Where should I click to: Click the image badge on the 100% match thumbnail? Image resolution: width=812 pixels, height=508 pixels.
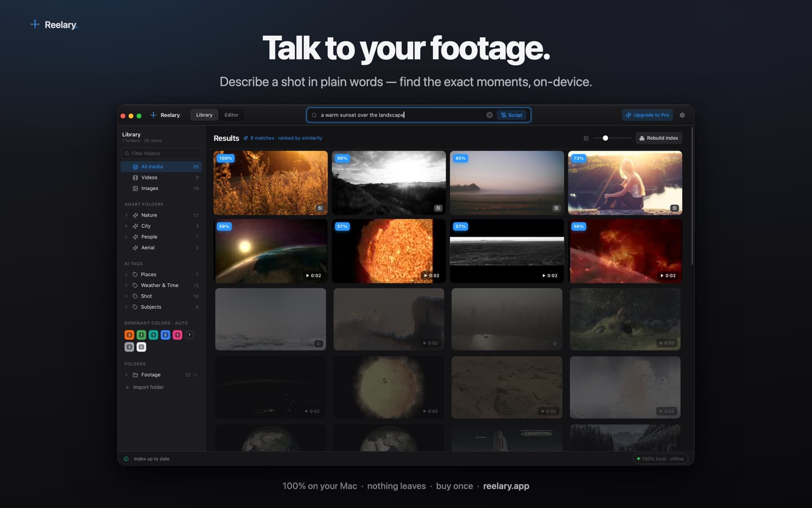pos(320,208)
